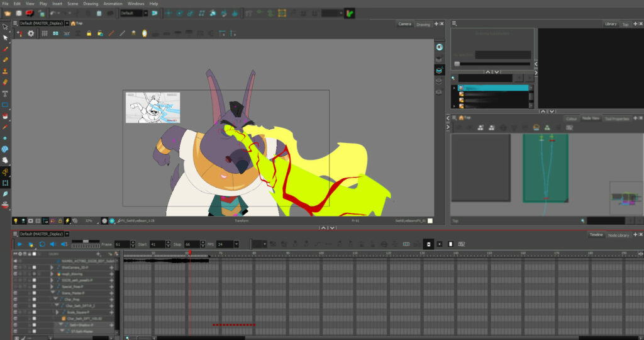Viewport: 644px width, 340px height.
Task: Click the save scene icon in toolbar
Action: [x=19, y=14]
